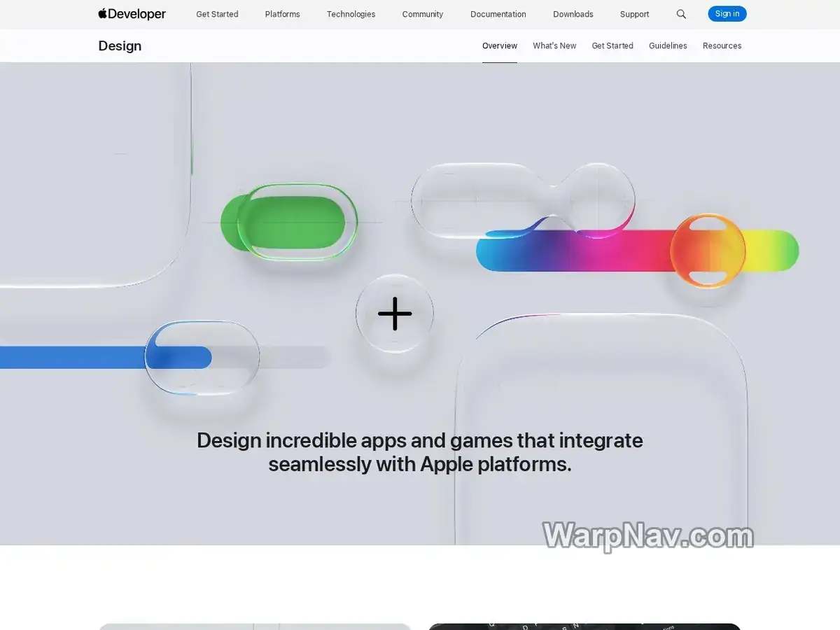Open the Resources tab
The height and width of the screenshot is (630, 840).
[722, 45]
